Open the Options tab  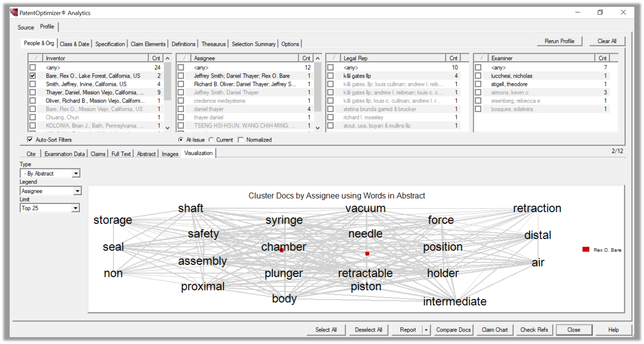click(x=290, y=44)
